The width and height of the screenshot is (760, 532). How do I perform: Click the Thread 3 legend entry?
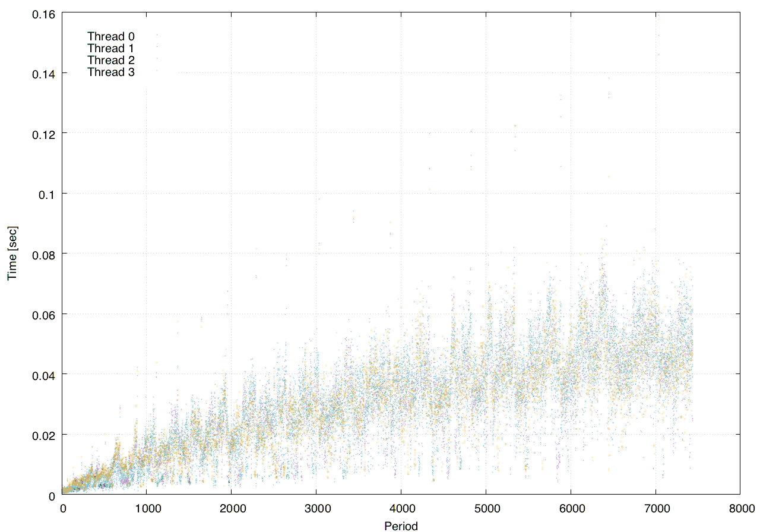point(111,72)
